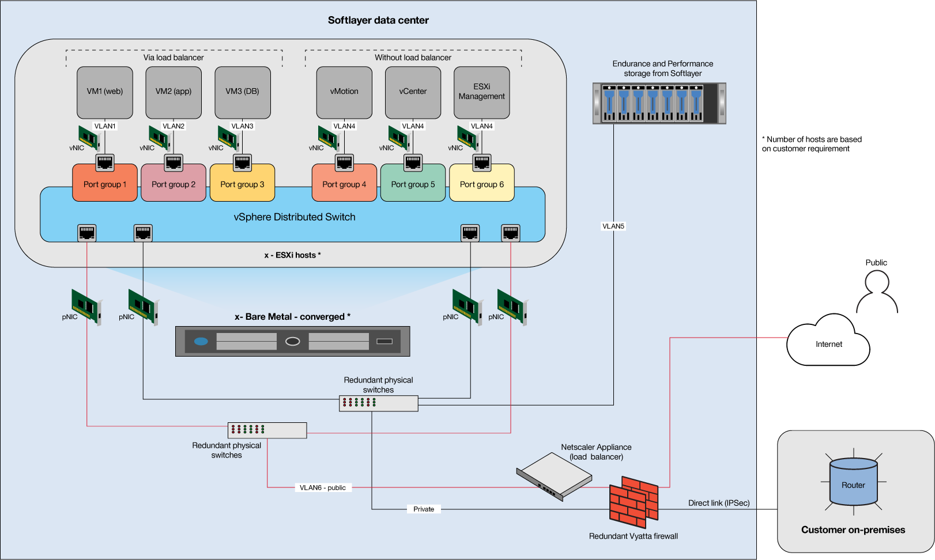Click Port group 5 green block
This screenshot has width=935, height=560.
point(413,183)
